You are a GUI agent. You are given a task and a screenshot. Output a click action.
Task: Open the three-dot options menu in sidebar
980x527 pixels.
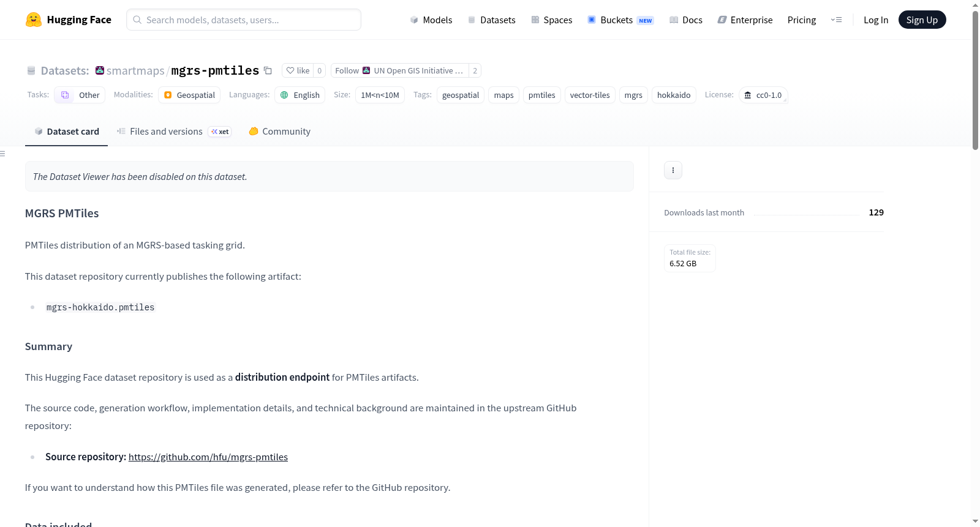tap(673, 170)
